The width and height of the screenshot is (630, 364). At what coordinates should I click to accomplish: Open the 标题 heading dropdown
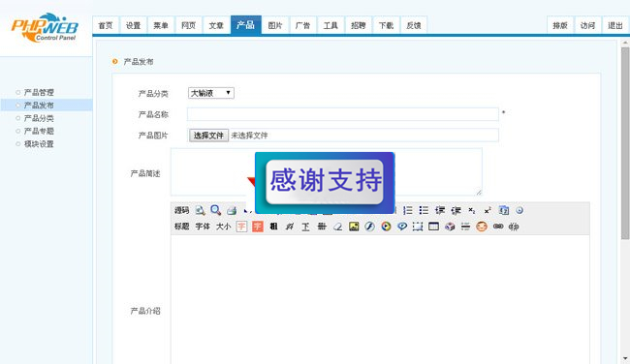[x=181, y=227]
